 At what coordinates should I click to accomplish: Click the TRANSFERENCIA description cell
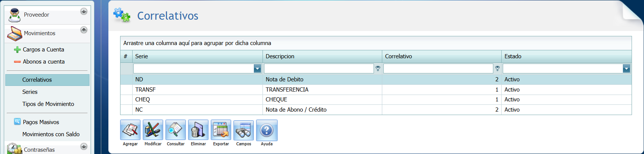[x=322, y=90]
